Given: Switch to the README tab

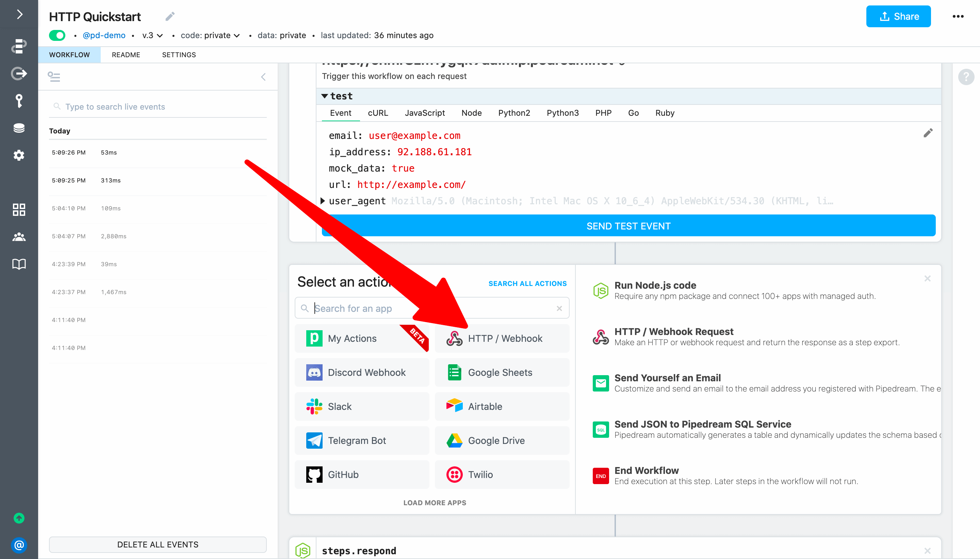Looking at the screenshot, I should pos(126,55).
